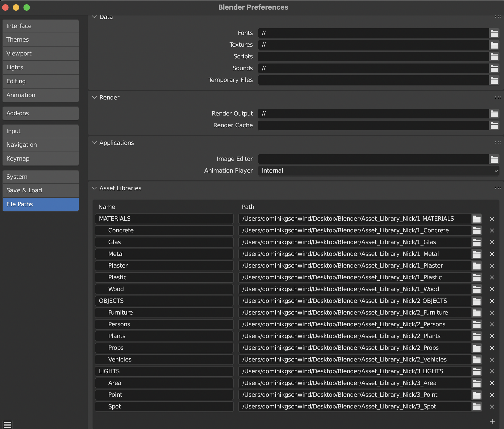Browse folder for the Fonts path
The height and width of the screenshot is (429, 504).
494,33
